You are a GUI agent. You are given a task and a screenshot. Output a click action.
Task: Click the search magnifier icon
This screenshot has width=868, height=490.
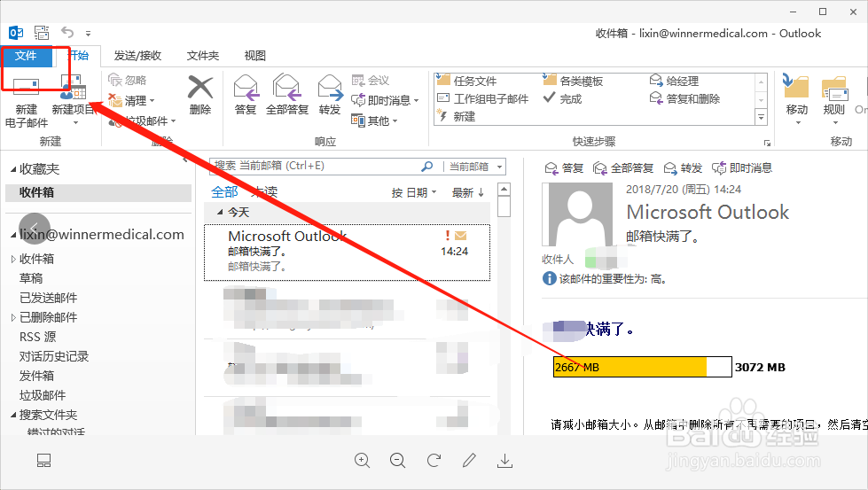pyautogui.click(x=426, y=166)
